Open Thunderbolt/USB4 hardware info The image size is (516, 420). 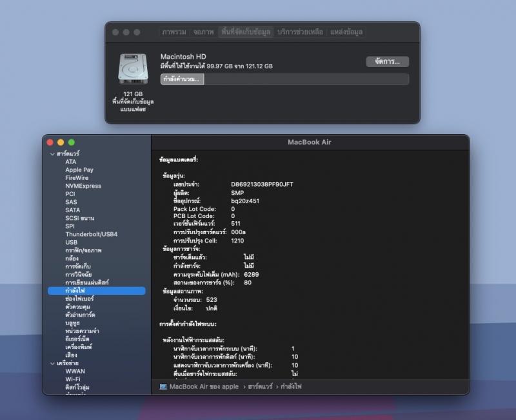pos(91,234)
